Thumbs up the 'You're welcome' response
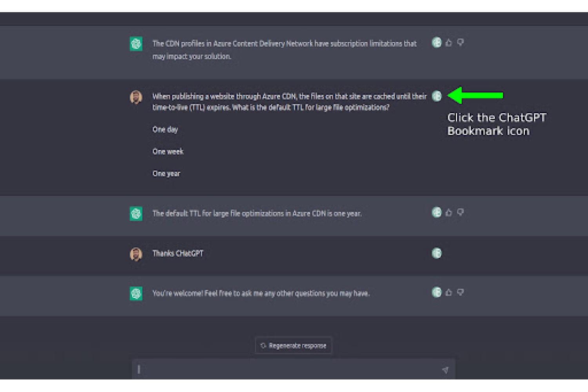 click(449, 292)
